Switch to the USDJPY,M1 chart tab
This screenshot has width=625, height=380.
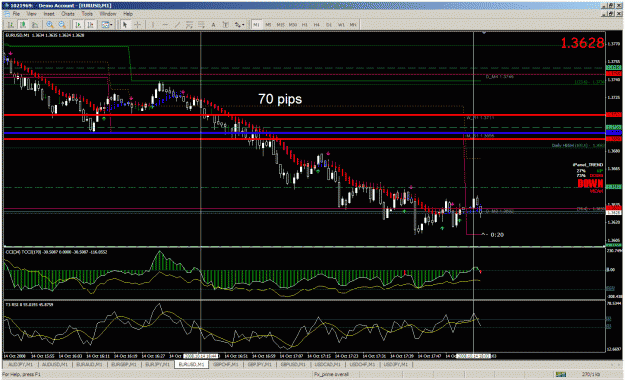(x=396, y=364)
